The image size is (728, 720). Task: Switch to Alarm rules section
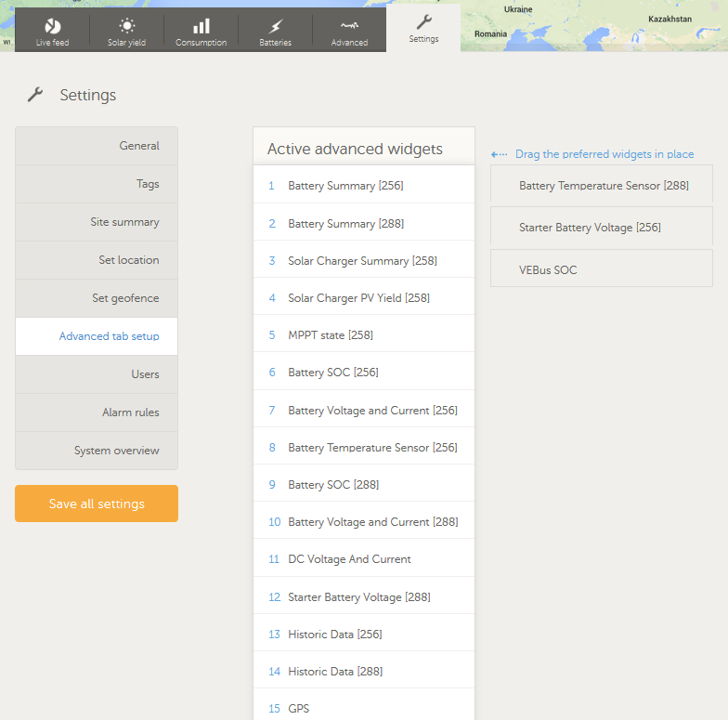pyautogui.click(x=97, y=412)
